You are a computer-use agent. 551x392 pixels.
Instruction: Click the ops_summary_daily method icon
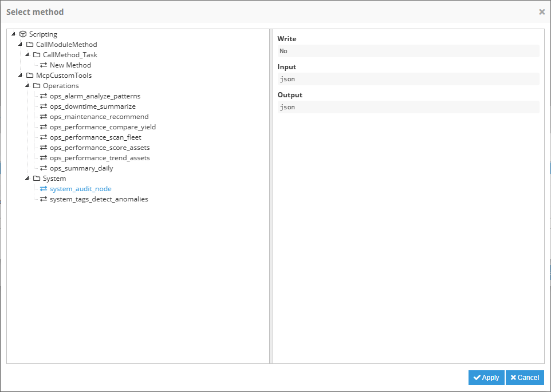tap(44, 168)
